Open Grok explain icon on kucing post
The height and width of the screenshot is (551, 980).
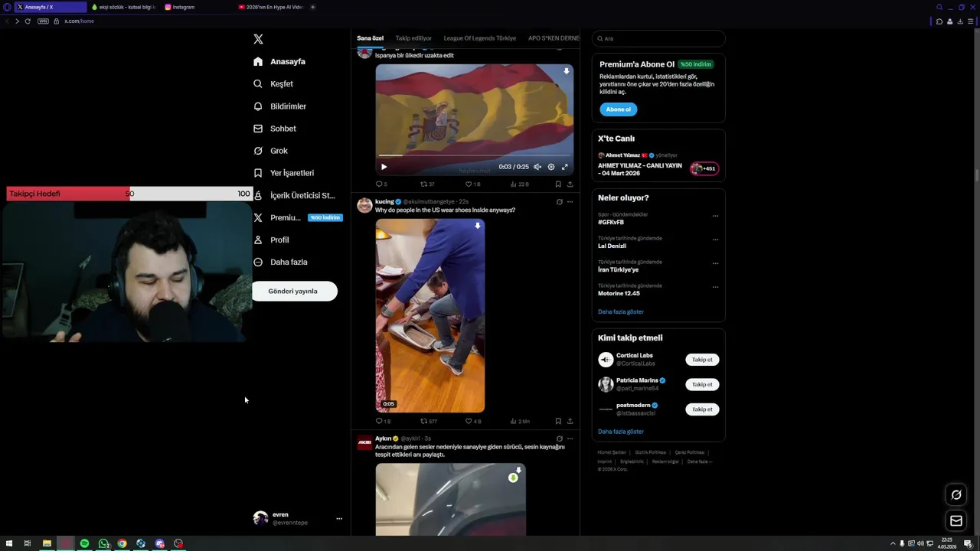(x=559, y=202)
